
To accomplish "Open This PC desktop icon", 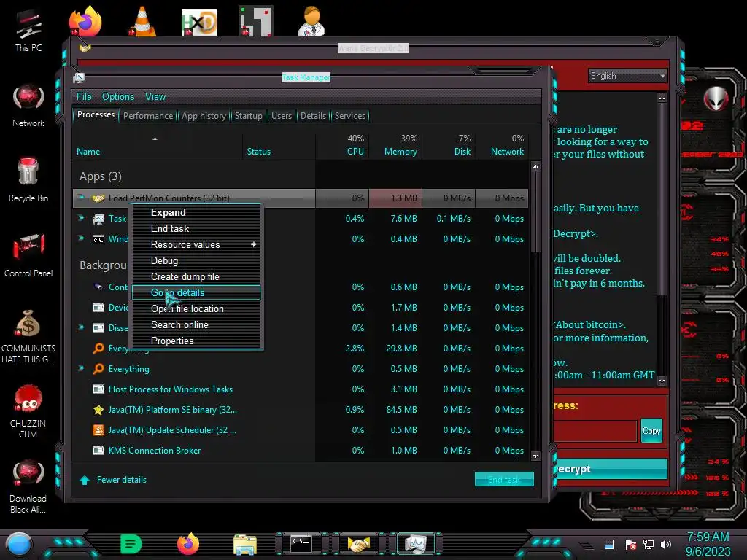I will [28, 29].
